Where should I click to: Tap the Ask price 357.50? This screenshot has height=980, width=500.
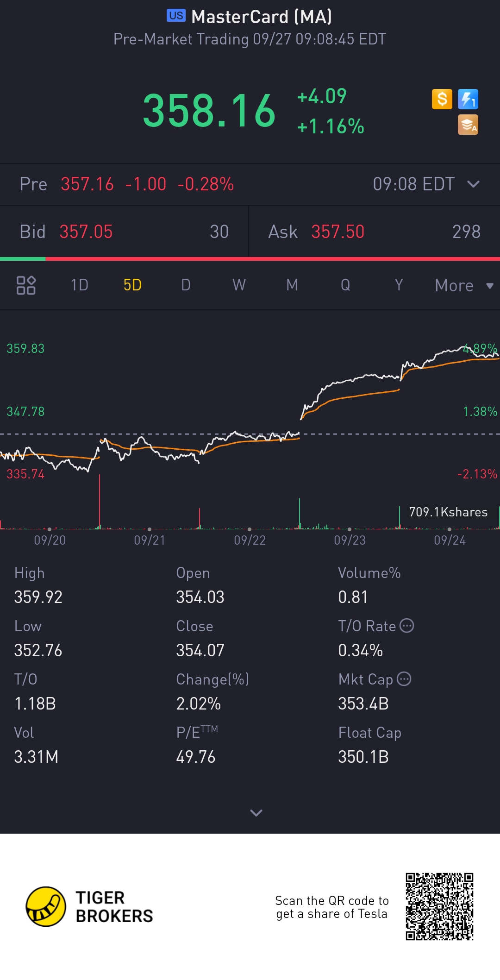[x=338, y=232]
